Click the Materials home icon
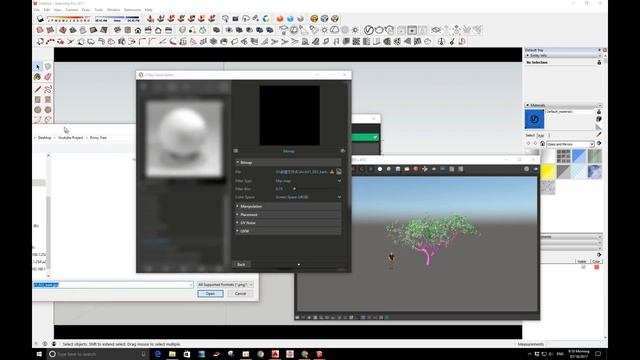This screenshot has width=640, height=360. 542,144
